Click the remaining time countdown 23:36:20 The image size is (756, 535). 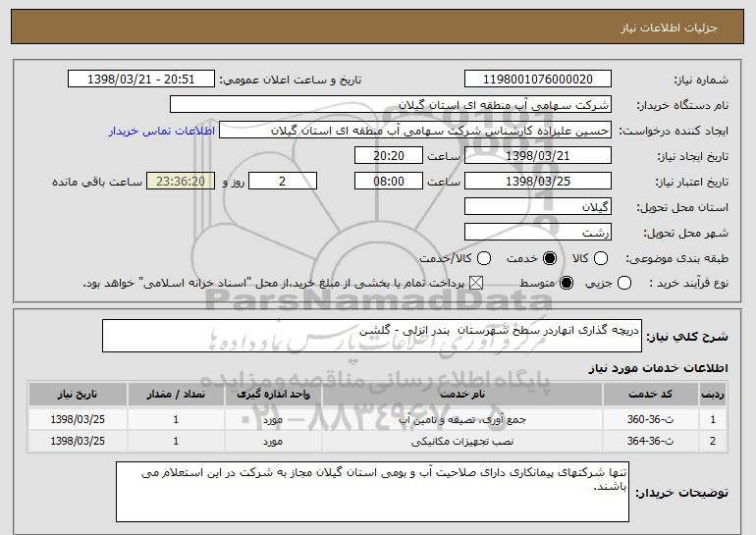[181, 182]
